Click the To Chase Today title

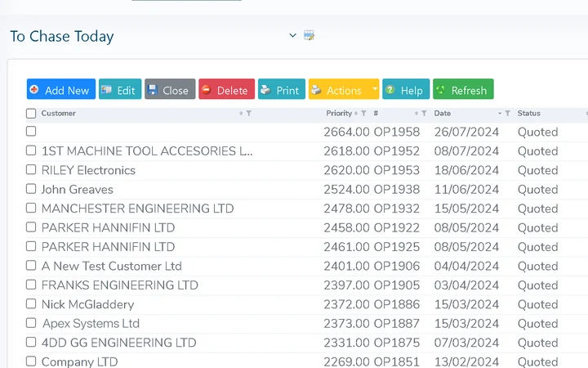click(62, 37)
